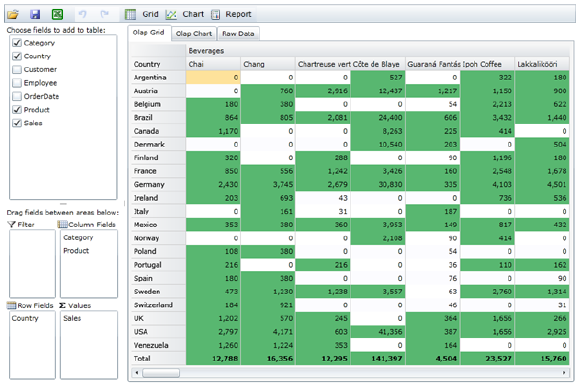Viewport: 576px width, 383px height.
Task: Switch to the Olap Chart tab
Action: click(x=194, y=33)
